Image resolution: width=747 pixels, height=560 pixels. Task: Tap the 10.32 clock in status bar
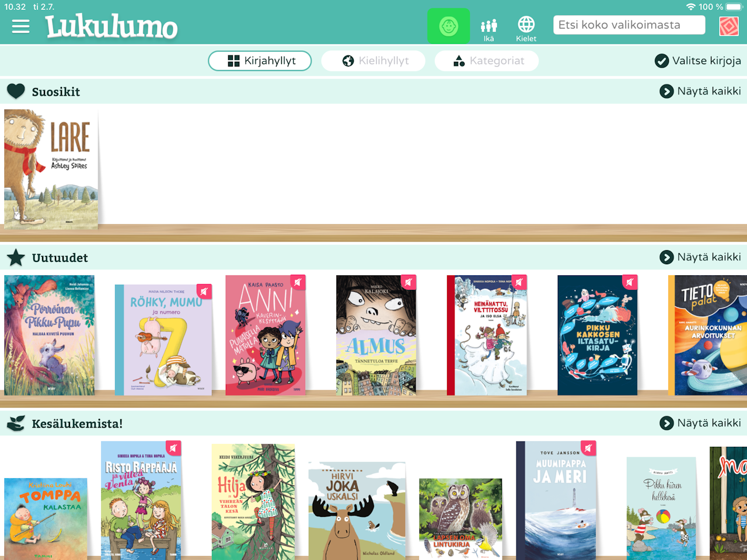pyautogui.click(x=15, y=7)
